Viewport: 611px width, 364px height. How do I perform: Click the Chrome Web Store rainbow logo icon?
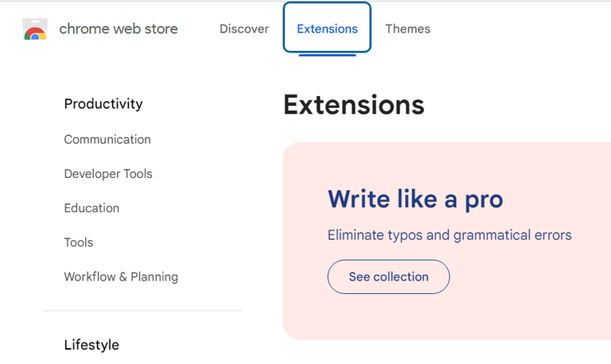pos(35,29)
